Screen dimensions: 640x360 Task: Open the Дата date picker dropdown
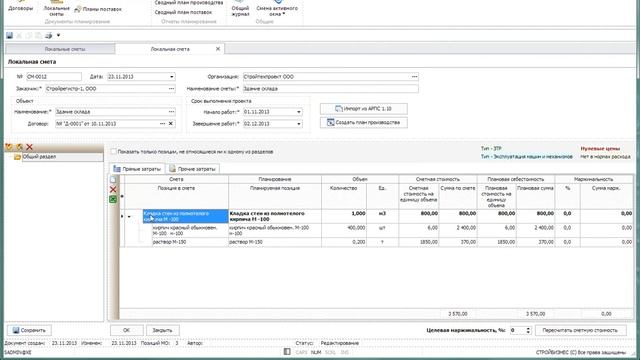(171, 77)
